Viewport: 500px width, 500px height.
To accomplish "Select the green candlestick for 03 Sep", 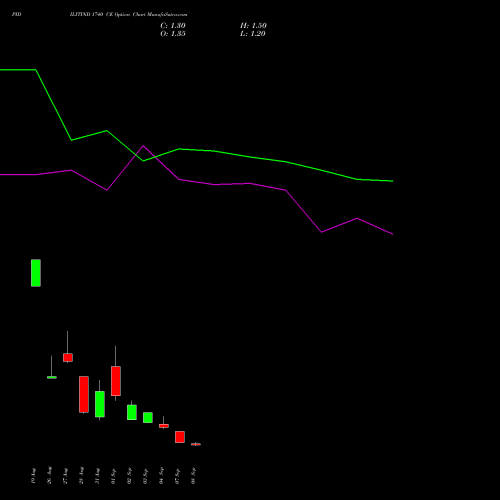I will tap(148, 418).
